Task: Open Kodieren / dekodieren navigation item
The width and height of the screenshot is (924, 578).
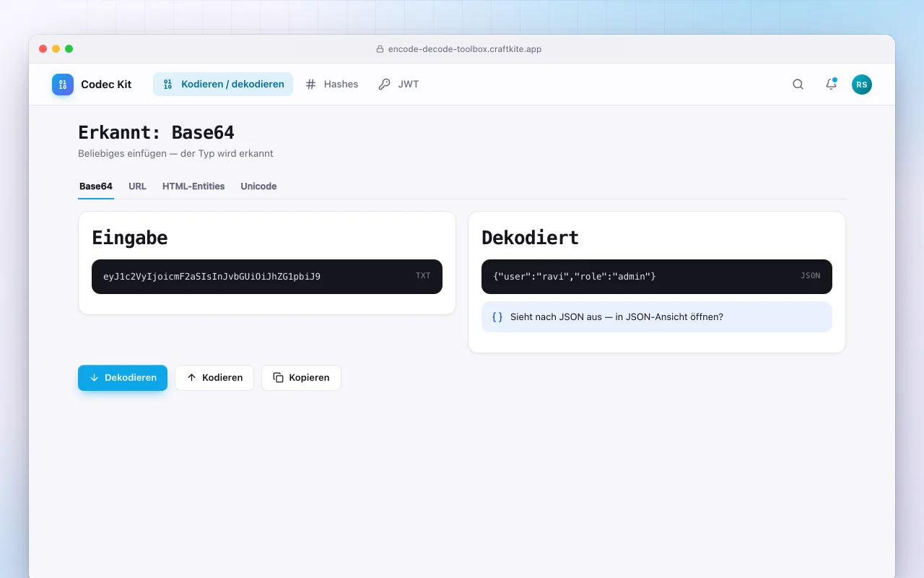Action: [223, 85]
